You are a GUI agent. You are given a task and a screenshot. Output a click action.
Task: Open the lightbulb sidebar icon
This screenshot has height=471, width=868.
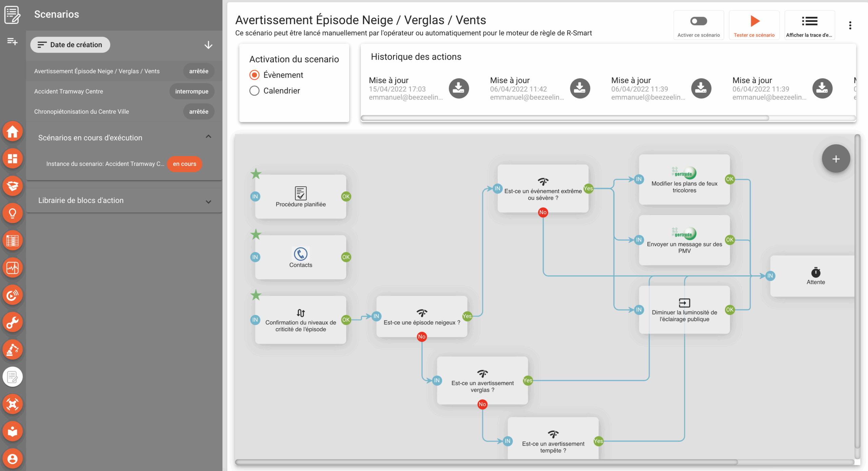(13, 213)
